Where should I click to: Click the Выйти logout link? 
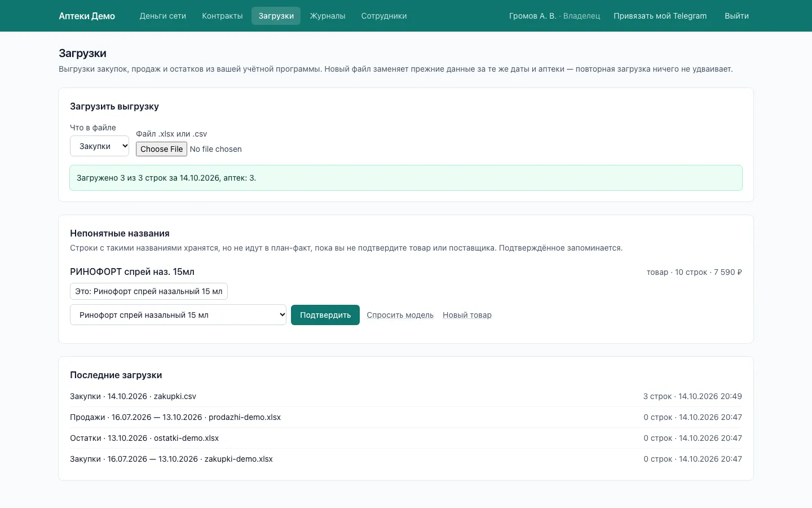(736, 16)
